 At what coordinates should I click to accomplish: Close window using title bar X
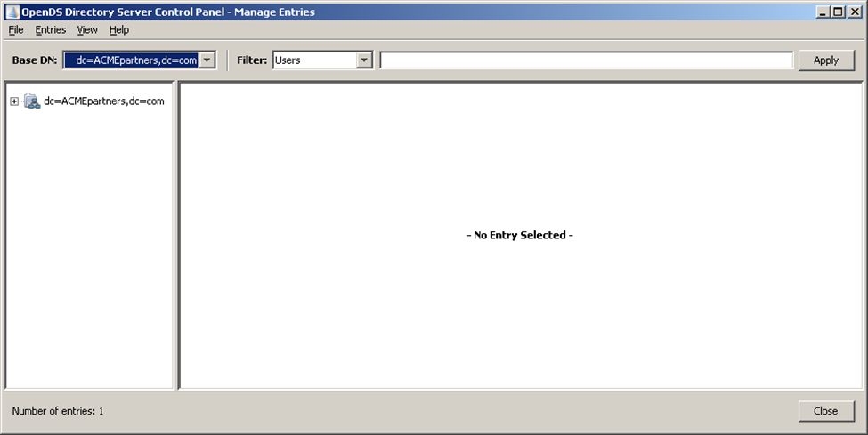point(854,12)
